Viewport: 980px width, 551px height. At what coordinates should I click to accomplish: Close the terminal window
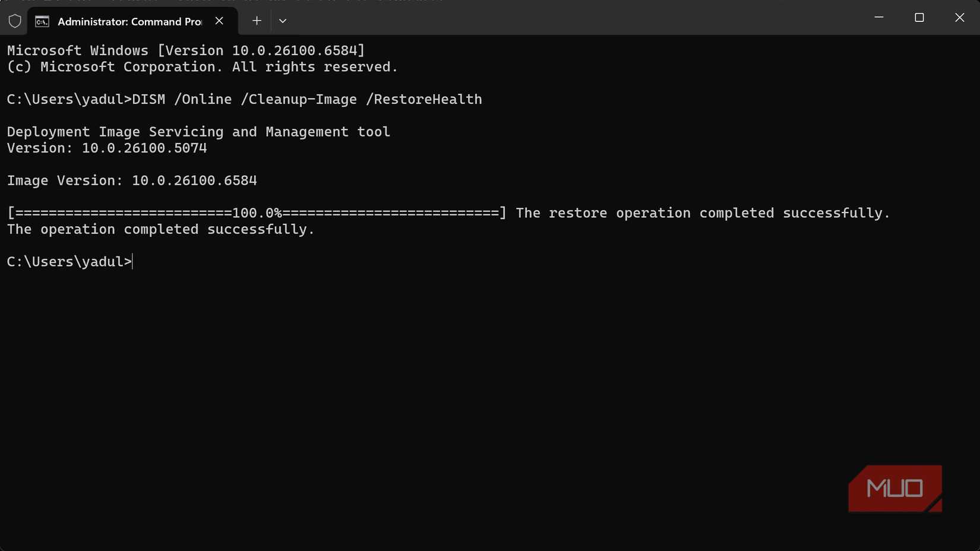pos(959,18)
